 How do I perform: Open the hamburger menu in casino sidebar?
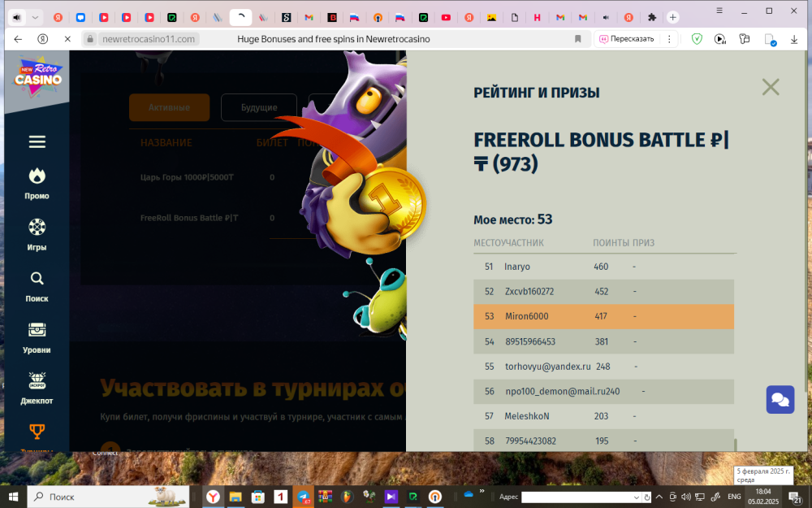[x=37, y=142]
